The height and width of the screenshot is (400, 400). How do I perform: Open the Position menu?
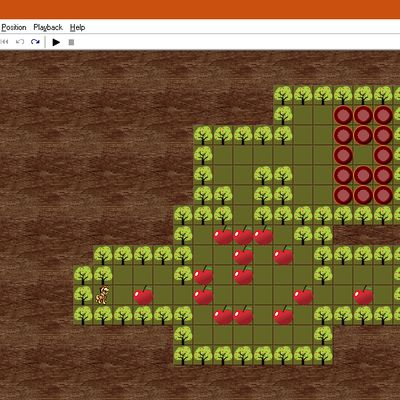pyautogui.click(x=14, y=27)
